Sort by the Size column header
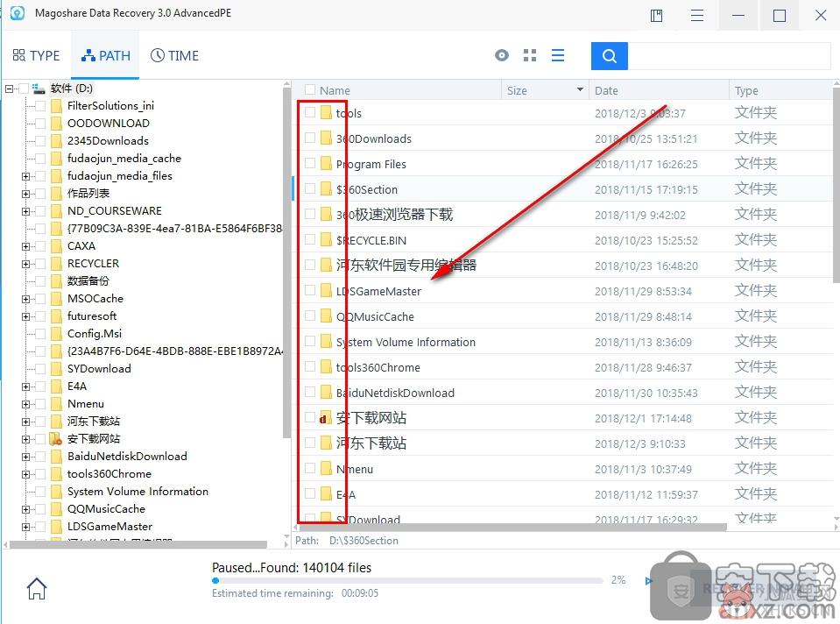840x624 pixels. [x=517, y=90]
